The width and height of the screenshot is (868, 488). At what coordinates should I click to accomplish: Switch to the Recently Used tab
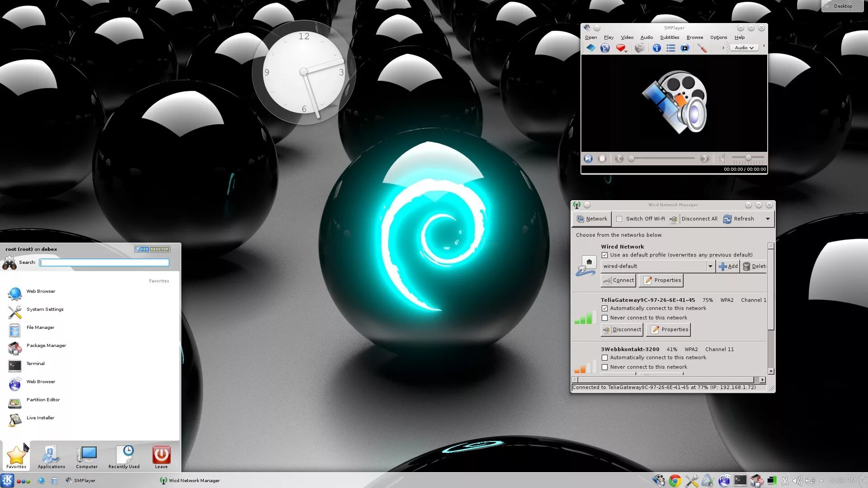124,457
